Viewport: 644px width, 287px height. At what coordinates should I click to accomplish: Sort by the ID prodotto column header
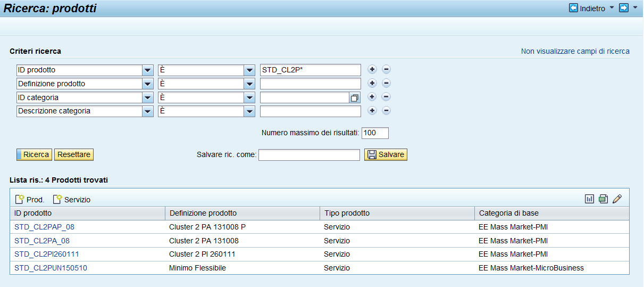[x=88, y=213]
